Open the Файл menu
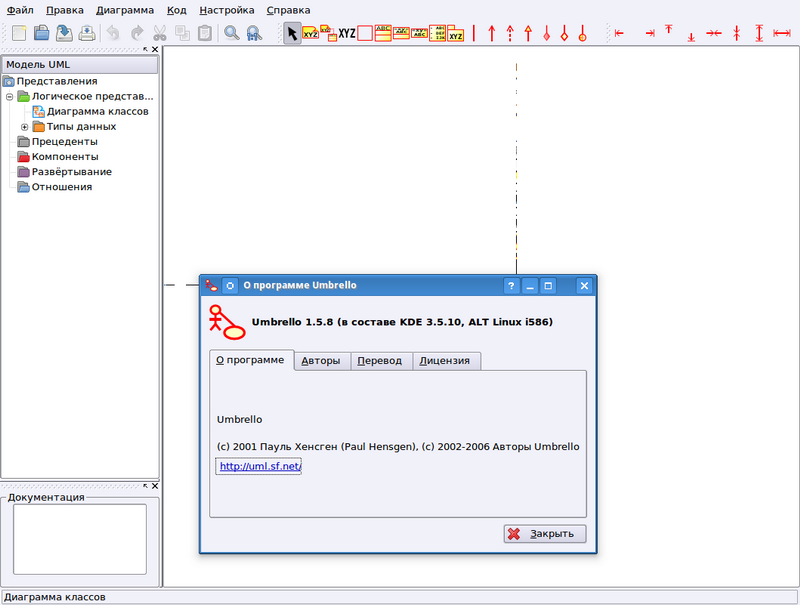The width and height of the screenshot is (800, 605). click(20, 10)
